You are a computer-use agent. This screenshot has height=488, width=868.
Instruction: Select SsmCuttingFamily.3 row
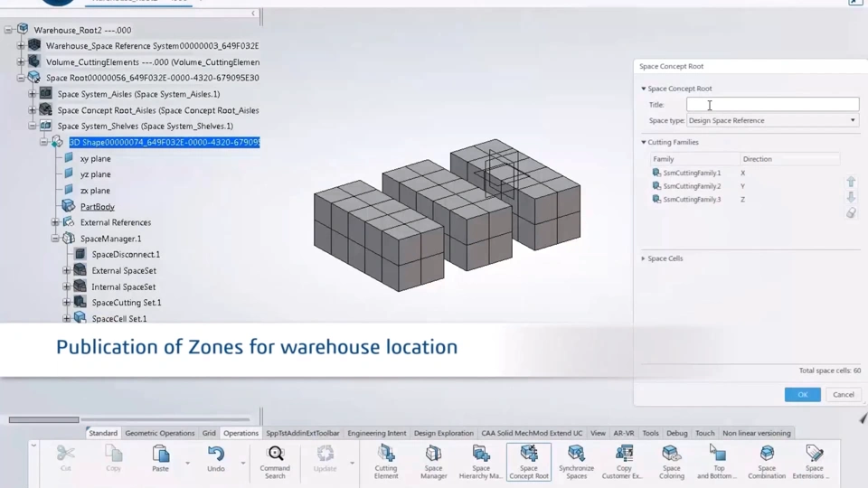click(745, 199)
